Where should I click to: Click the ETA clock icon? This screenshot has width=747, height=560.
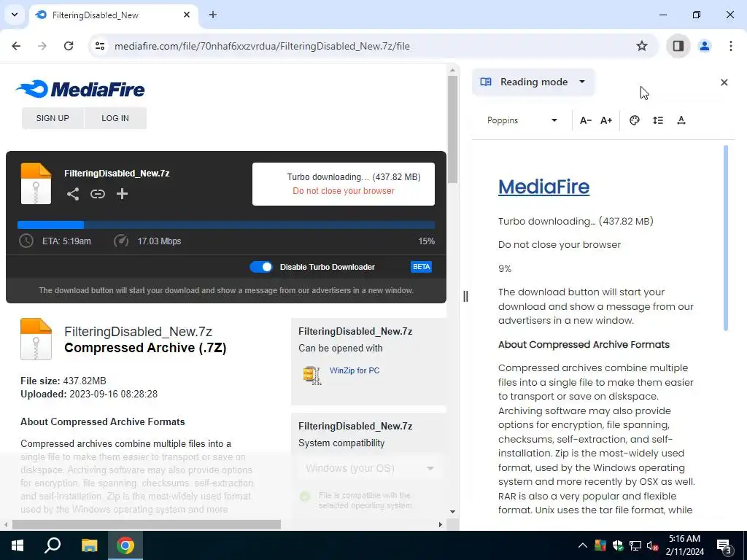26,241
